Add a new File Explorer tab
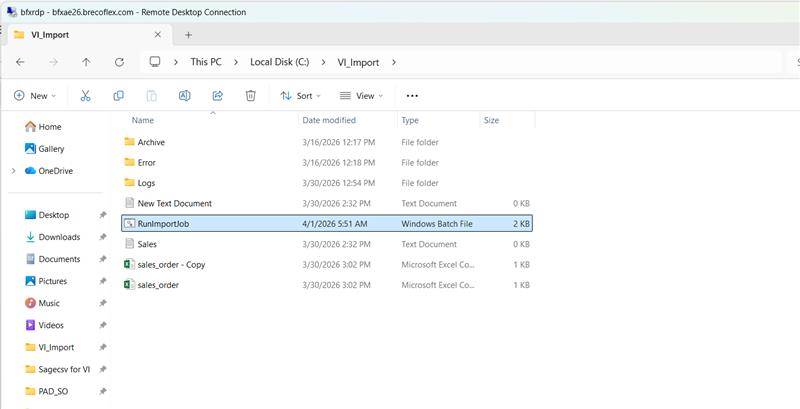Screen dimensions: 800x409 click(188, 35)
